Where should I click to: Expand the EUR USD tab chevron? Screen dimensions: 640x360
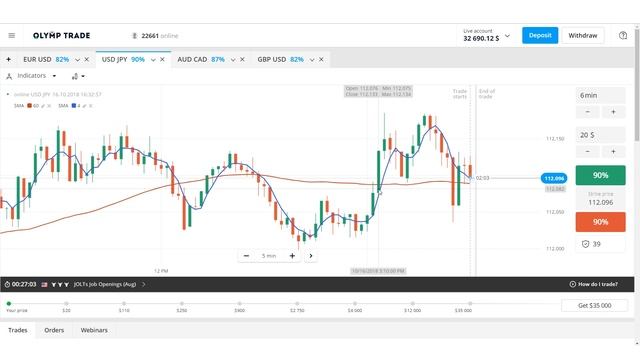pyautogui.click(x=77, y=60)
